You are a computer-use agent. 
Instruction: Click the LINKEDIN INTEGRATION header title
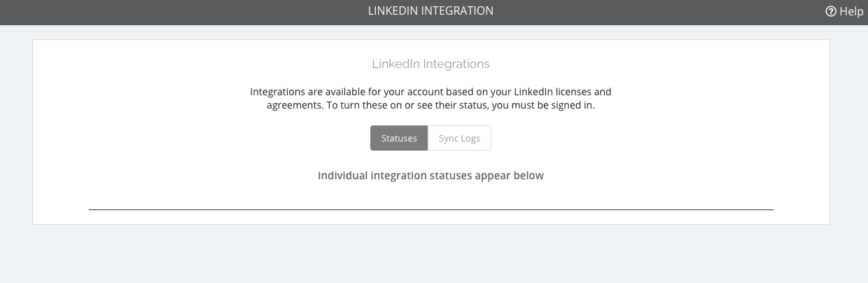coord(430,11)
